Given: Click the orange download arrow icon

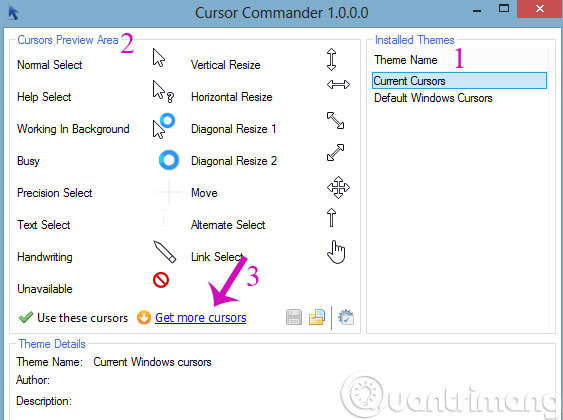Looking at the screenshot, I should click(144, 317).
